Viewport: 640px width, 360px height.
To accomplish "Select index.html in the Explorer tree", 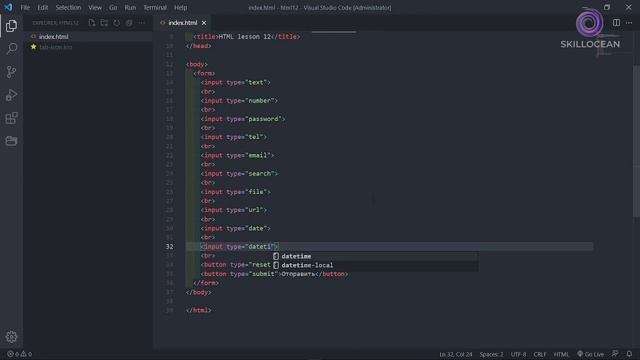I will pos(87,37).
